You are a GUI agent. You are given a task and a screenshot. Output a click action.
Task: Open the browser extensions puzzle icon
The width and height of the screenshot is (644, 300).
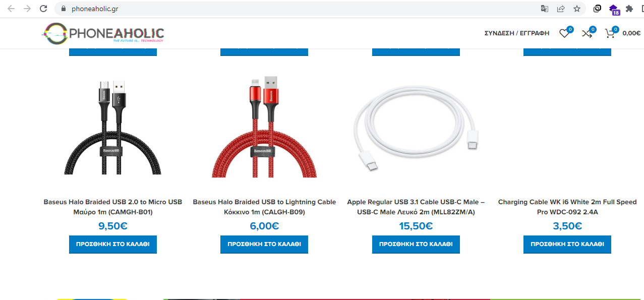tap(629, 9)
